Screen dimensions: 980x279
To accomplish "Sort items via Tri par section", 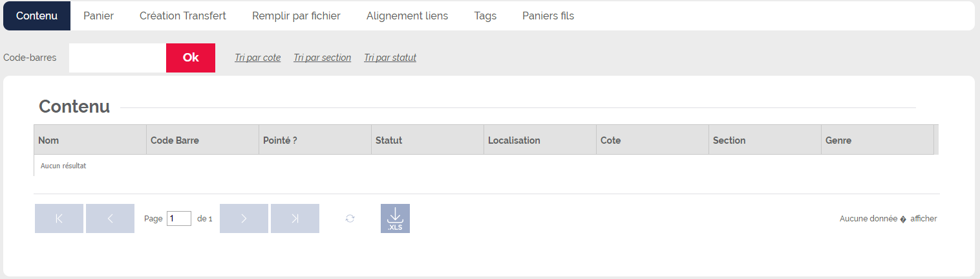I will (323, 58).
